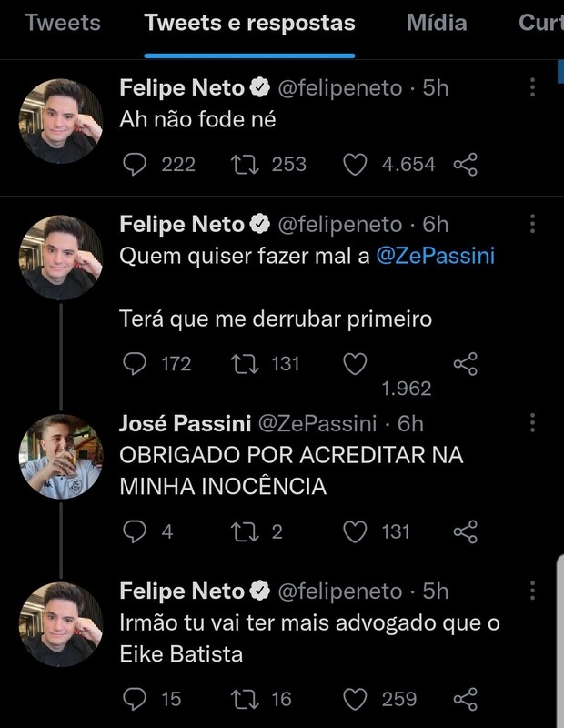The width and height of the screenshot is (564, 728).
Task: Open more options for "Ah não fode né" tweet
Action: [533, 86]
